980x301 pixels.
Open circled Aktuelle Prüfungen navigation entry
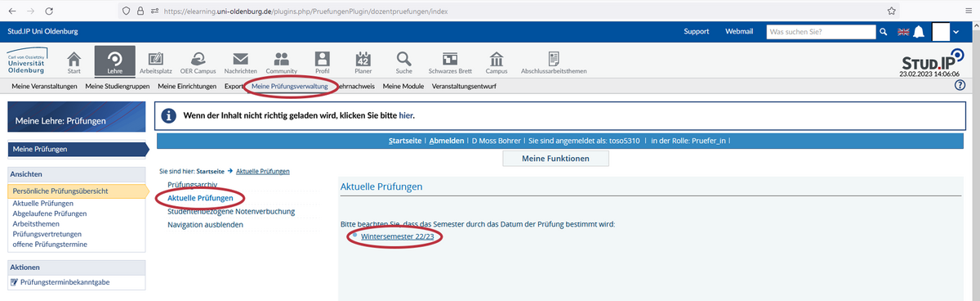(200, 198)
